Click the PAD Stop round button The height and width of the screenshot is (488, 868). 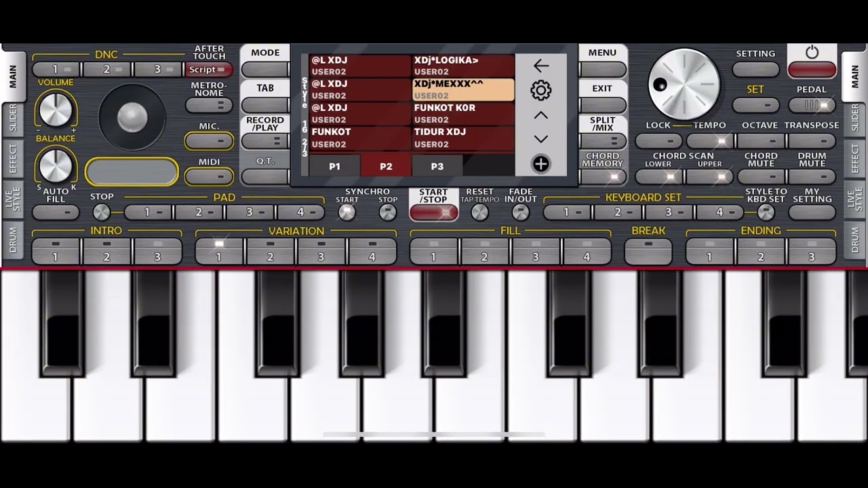[101, 212]
